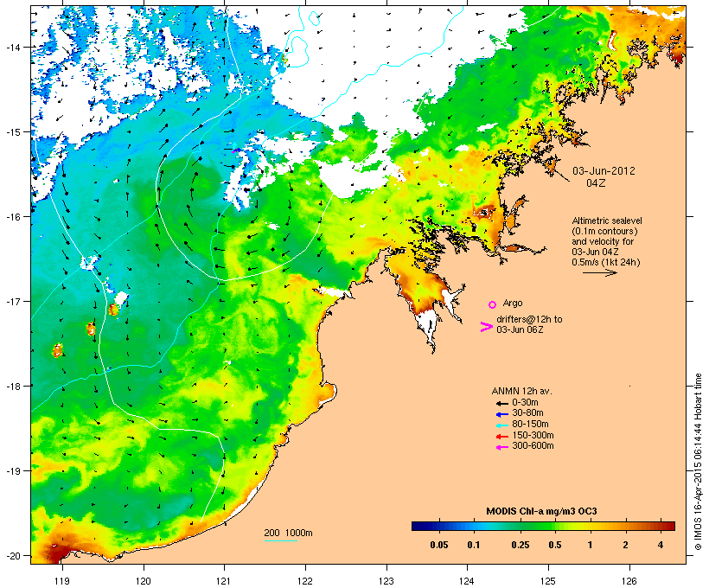709x588 pixels.
Task: Click the Altimetric sealevel text
Action: click(x=607, y=220)
